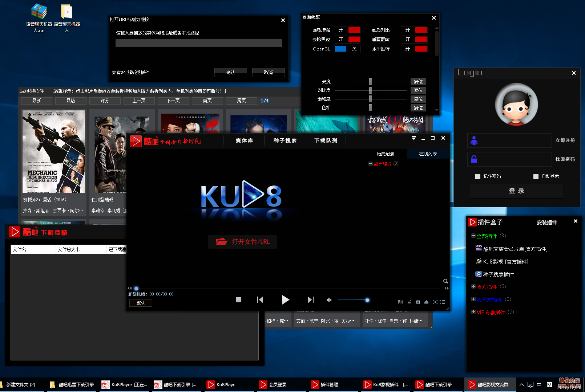Reset 对比度 with its 复位 button
The height and width of the screenshot is (392, 585).
[x=418, y=90]
